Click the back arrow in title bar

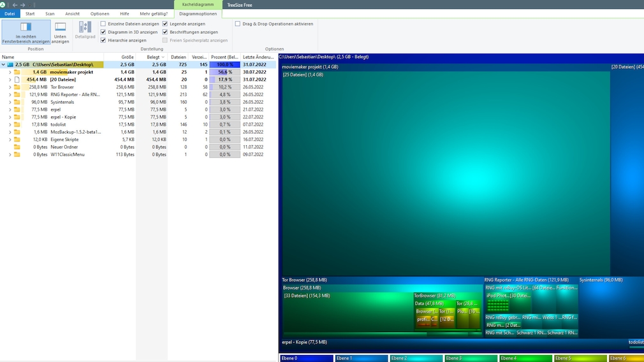point(15,4)
